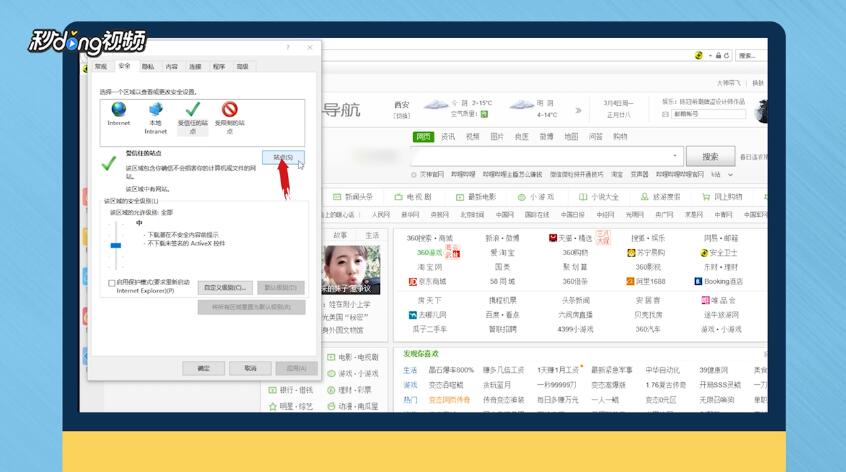Image resolution: width=846 pixels, height=472 pixels.
Task: Switch to the Privacy (隐私) tab
Action: click(x=148, y=66)
